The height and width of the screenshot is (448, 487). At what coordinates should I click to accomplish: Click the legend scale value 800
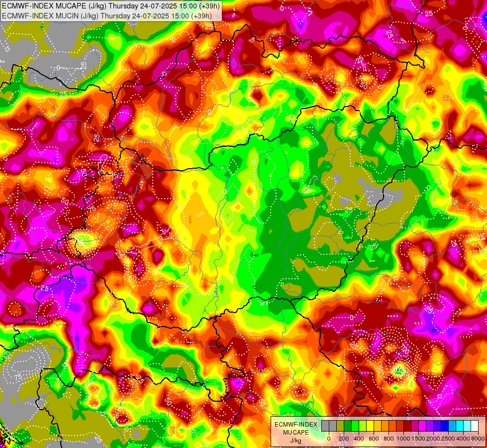tap(389, 439)
